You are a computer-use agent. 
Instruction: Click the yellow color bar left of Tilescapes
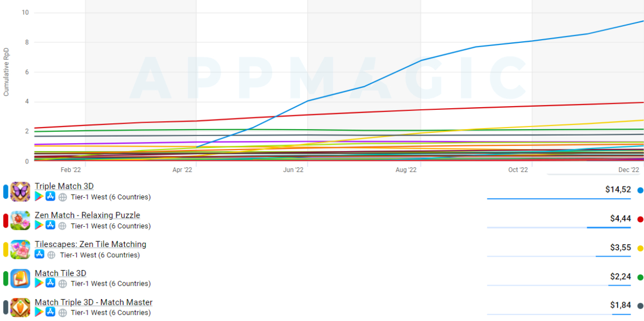point(5,249)
